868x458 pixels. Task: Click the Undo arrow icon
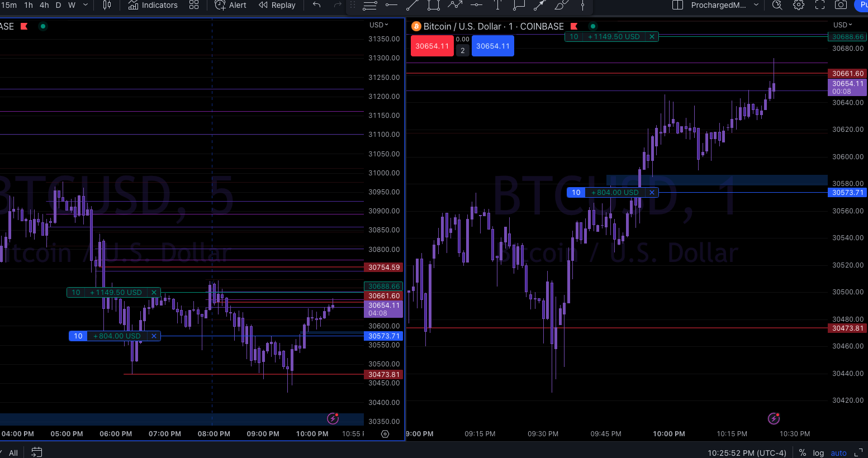tap(316, 5)
